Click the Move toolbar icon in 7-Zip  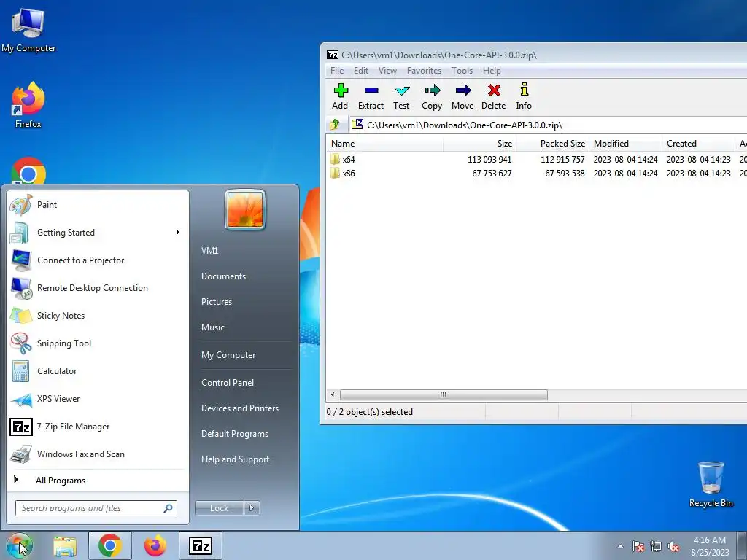(462, 97)
